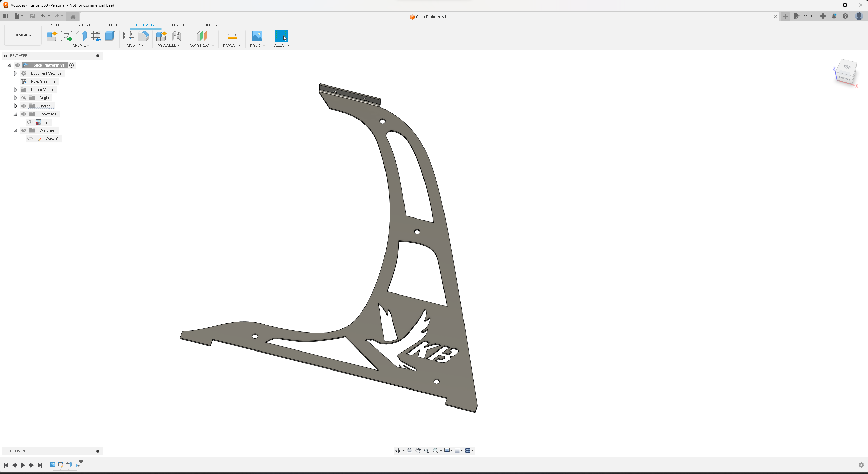Click the Measure tool under Inspect

tap(232, 36)
